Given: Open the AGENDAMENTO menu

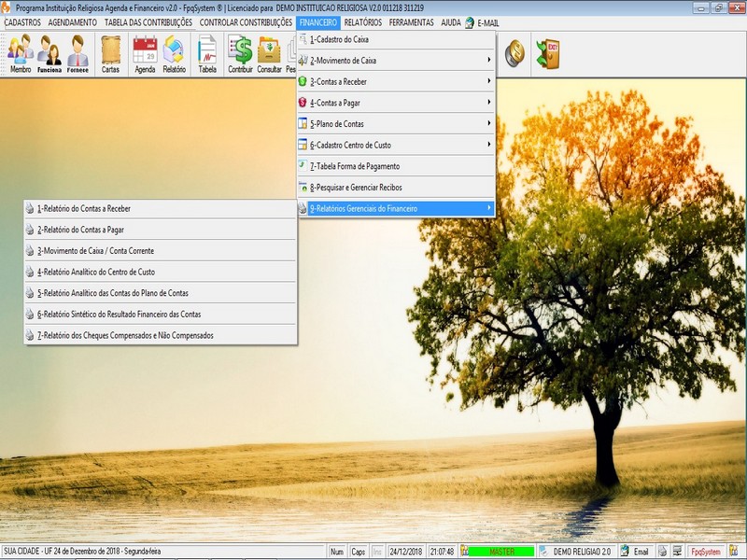Looking at the screenshot, I should tap(73, 22).
